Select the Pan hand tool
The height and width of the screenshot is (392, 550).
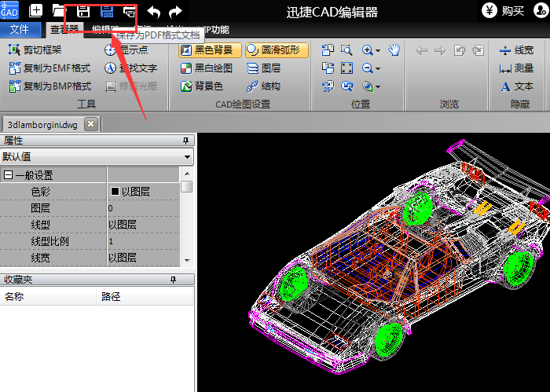(394, 50)
